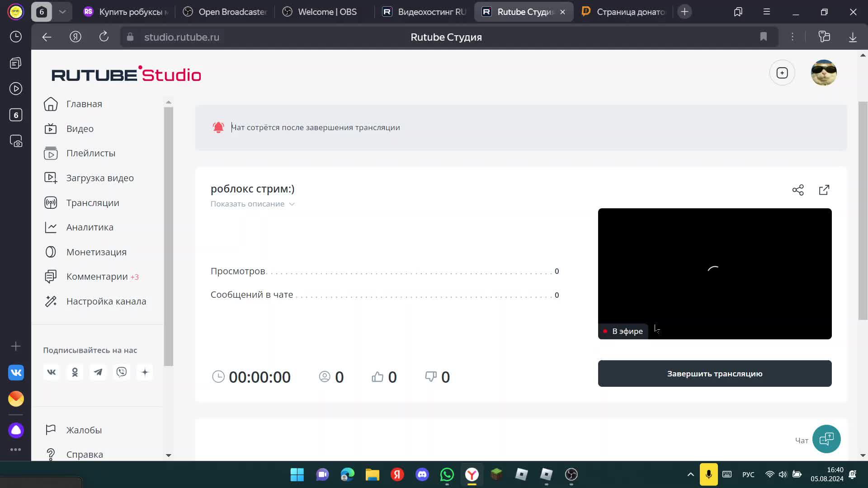Image resolution: width=868 pixels, height=488 pixels.
Task: Launch OBS from the taskbar
Action: click(x=571, y=474)
